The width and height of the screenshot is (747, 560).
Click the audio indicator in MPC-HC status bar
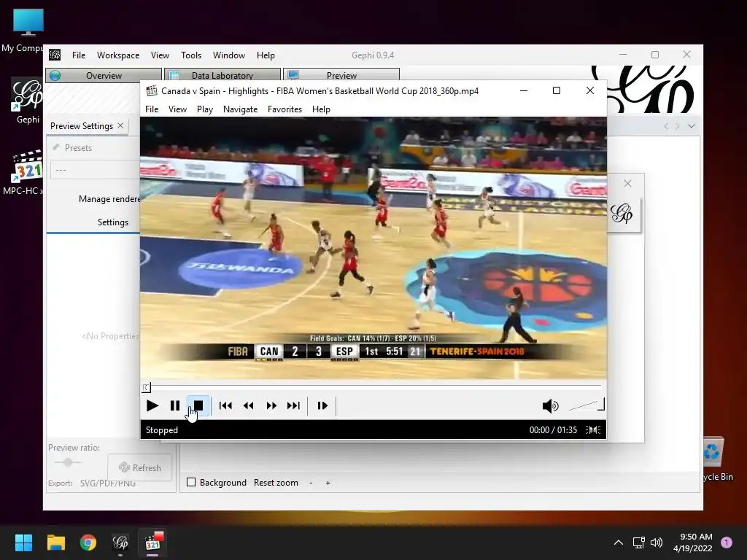coord(593,430)
